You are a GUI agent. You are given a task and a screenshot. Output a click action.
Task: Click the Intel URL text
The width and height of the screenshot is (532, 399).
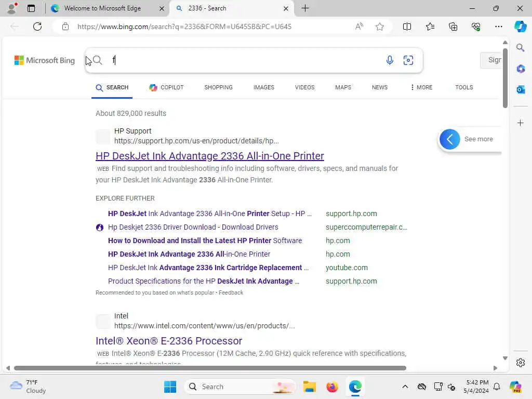pos(204,326)
